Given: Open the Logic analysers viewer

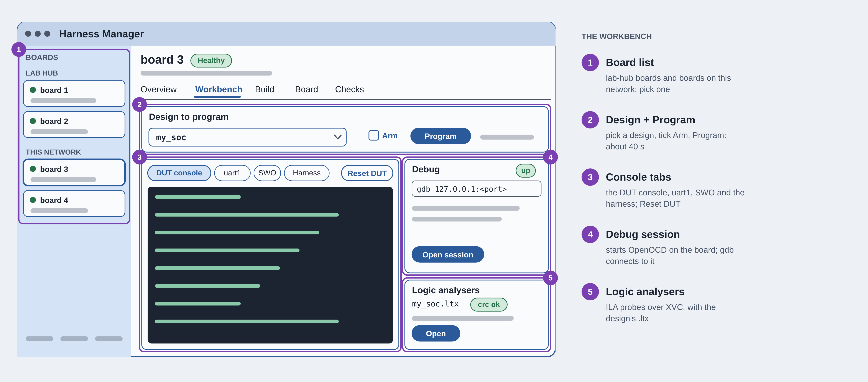Looking at the screenshot, I should (436, 333).
